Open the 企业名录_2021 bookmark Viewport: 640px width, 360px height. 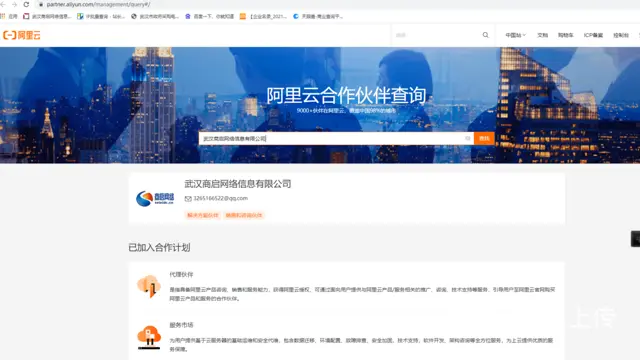coord(263,16)
